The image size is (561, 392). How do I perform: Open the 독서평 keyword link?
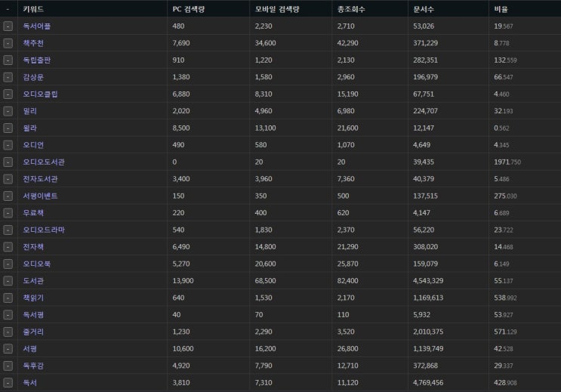pos(33,315)
